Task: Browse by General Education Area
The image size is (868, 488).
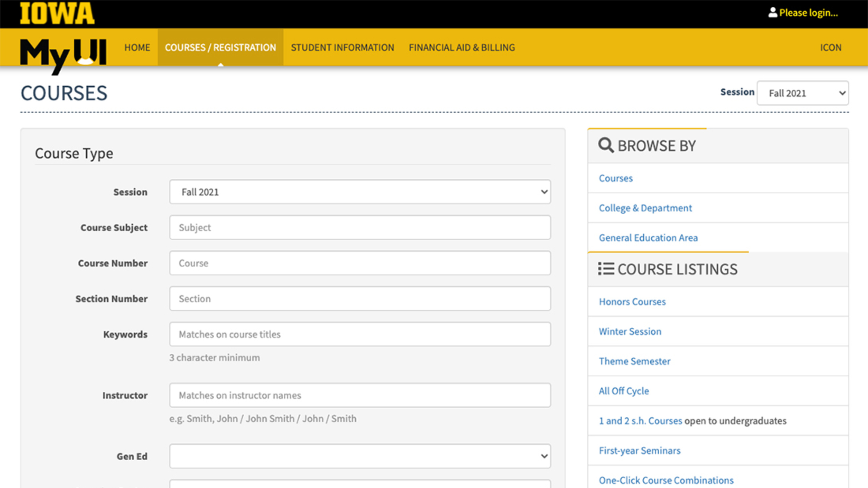Action: 648,238
